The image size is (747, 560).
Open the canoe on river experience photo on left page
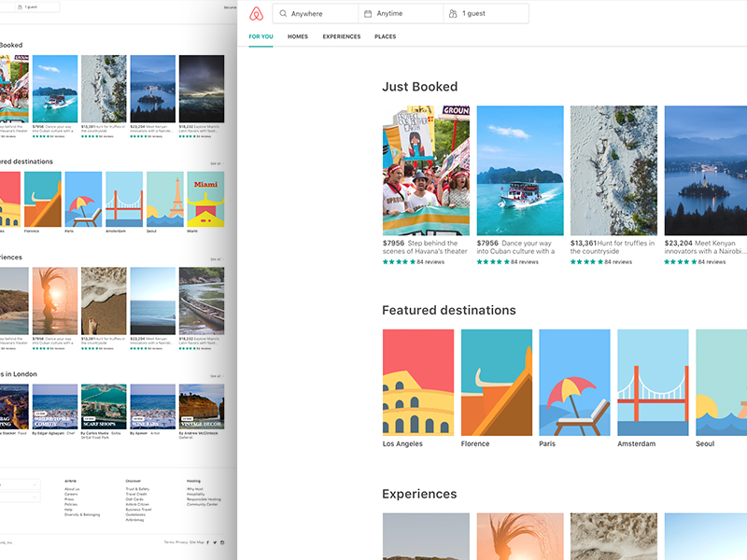click(x=202, y=301)
